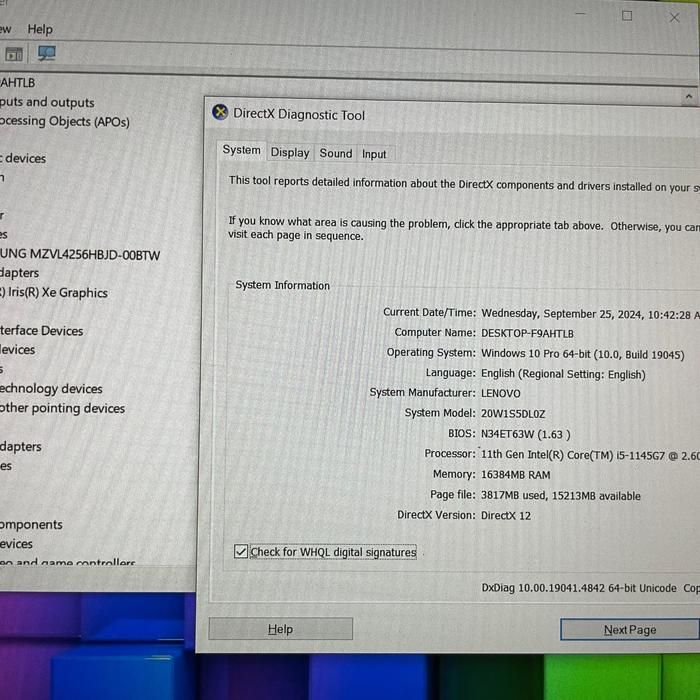The width and height of the screenshot is (700, 700).
Task: Select the System tab
Action: [x=241, y=150]
